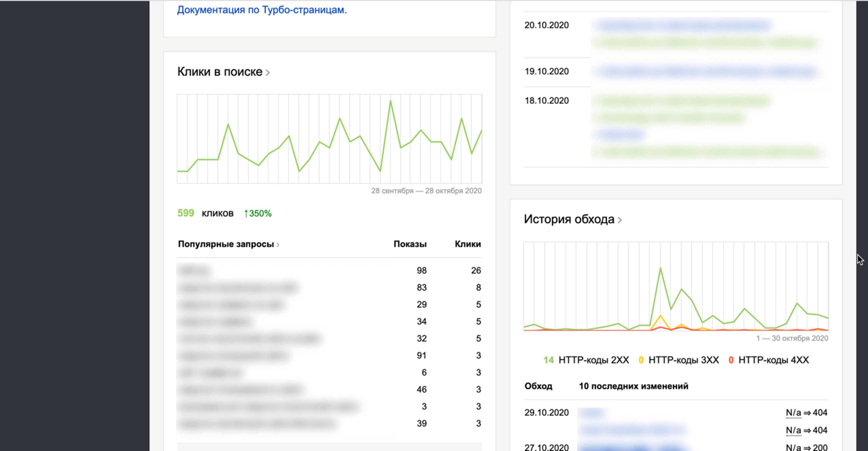Viewport: 868px width, 451px height.
Task: Open Популярные запросы list link
Action: tap(226, 244)
